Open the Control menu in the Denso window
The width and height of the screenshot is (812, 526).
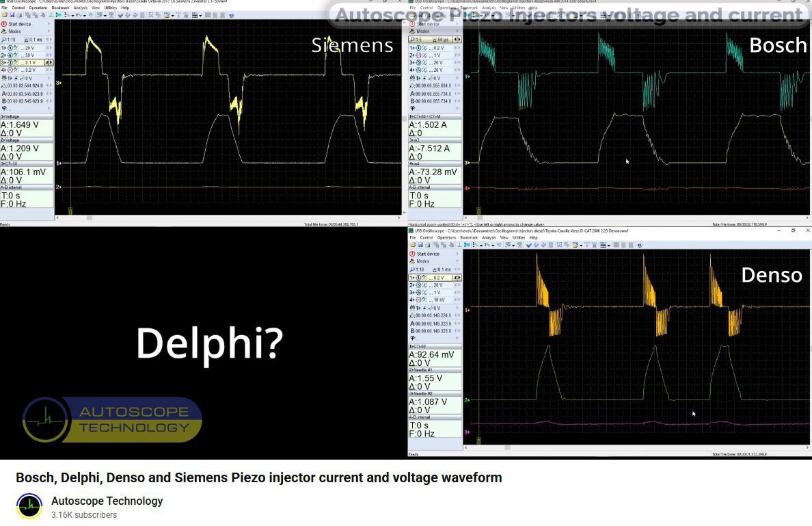pyautogui.click(x=427, y=238)
